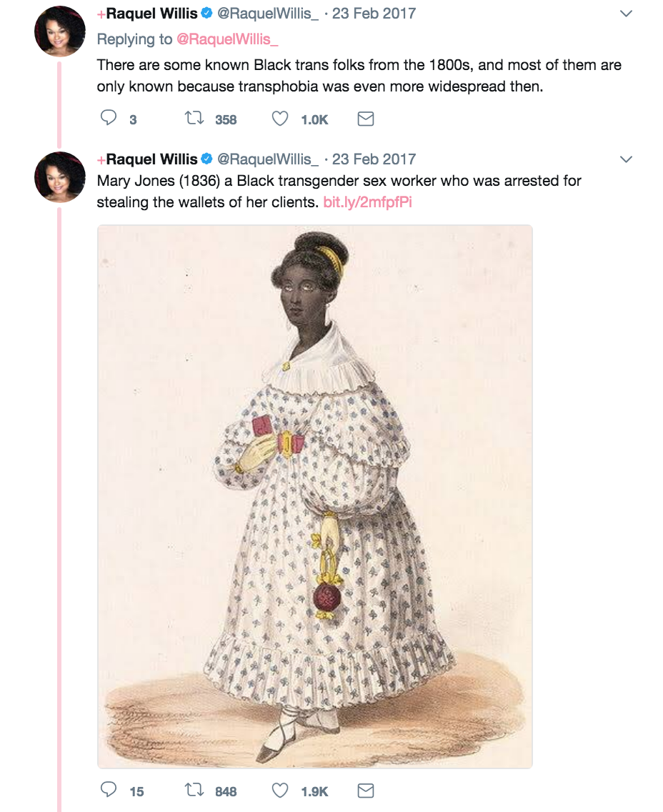Like the tweet with 1.0K likes

279,119
